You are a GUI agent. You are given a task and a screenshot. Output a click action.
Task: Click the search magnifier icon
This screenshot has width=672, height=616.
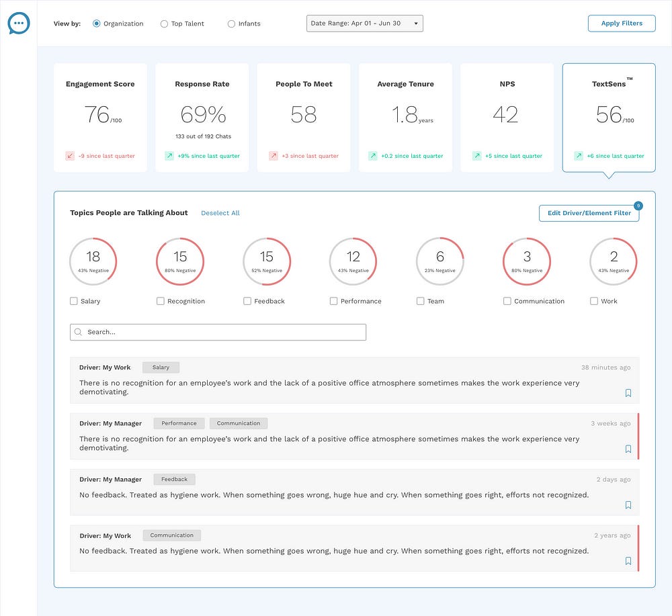78,332
